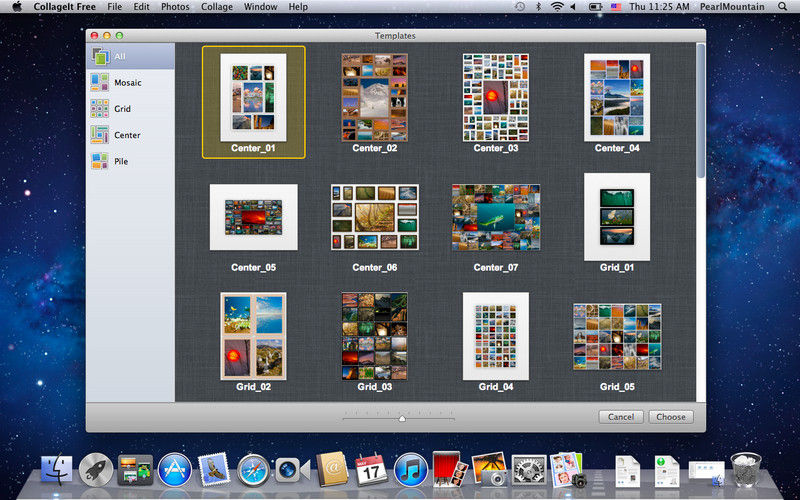Choose the Center category icon in sidebar
Screen dimensions: 800x500
100,135
